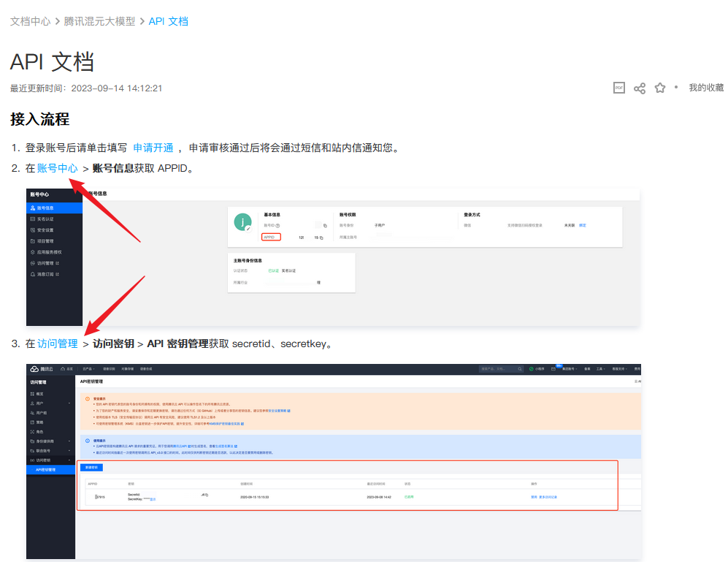Click the 接入流程 section heading

pyautogui.click(x=40, y=119)
